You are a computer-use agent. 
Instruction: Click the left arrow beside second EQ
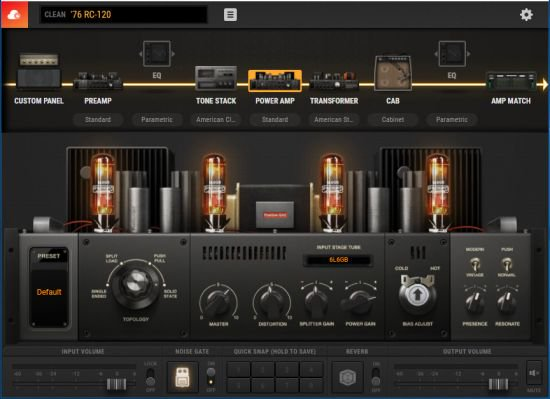pyautogui.click(x=436, y=54)
